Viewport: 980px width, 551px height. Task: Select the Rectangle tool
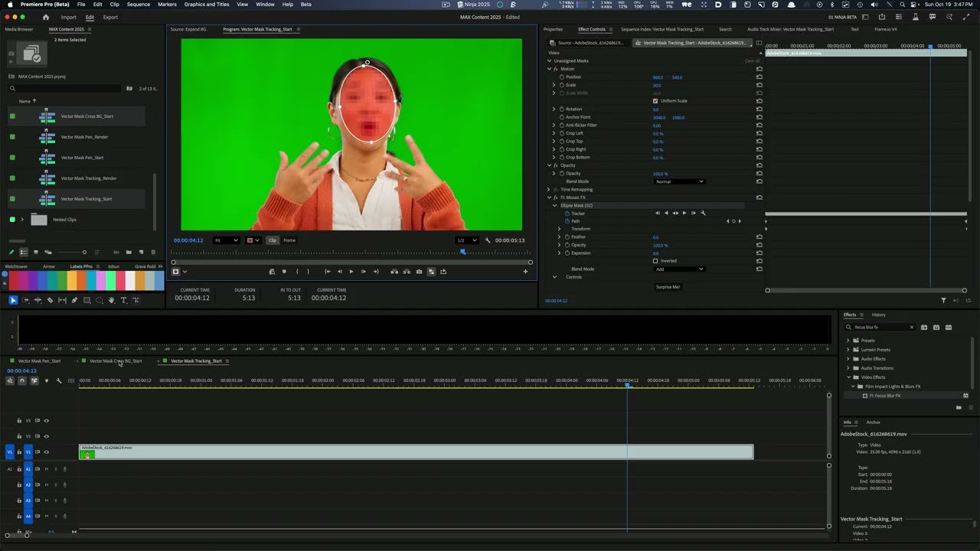[87, 300]
